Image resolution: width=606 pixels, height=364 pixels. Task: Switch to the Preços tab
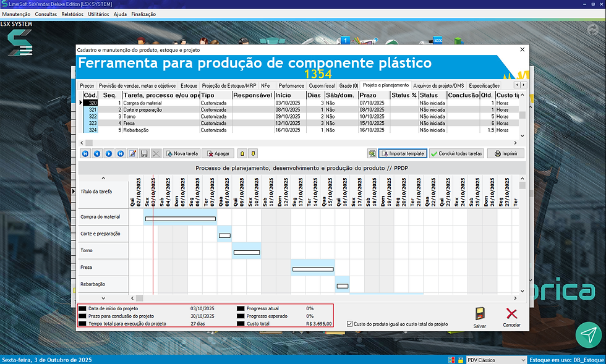87,86
